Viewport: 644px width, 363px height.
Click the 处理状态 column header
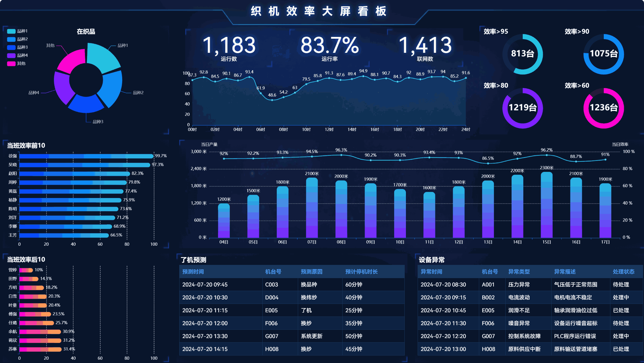tap(623, 272)
